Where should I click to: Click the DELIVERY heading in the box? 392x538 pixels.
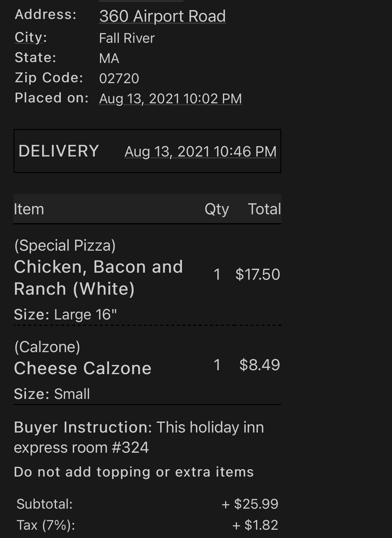coord(59,151)
